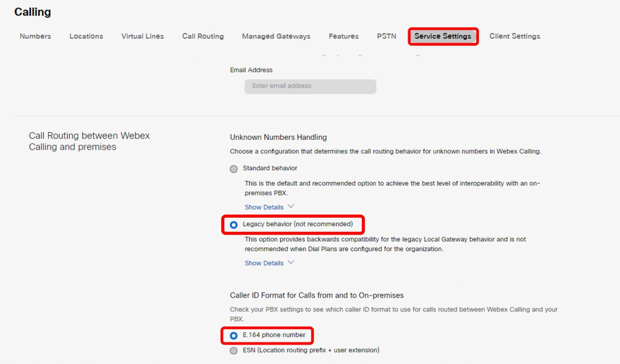Go to the PSTN tab

click(x=386, y=36)
